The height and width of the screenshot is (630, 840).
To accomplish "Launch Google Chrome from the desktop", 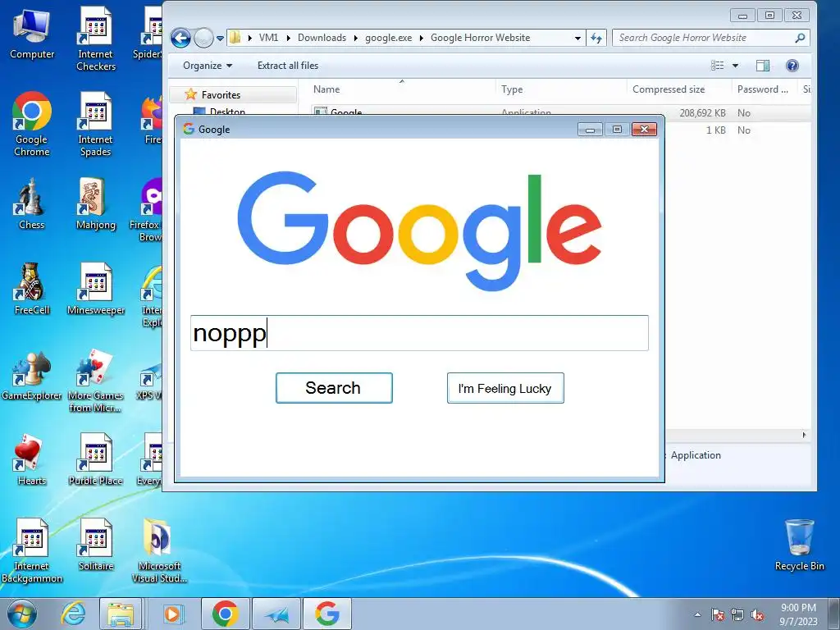I will 32,124.
